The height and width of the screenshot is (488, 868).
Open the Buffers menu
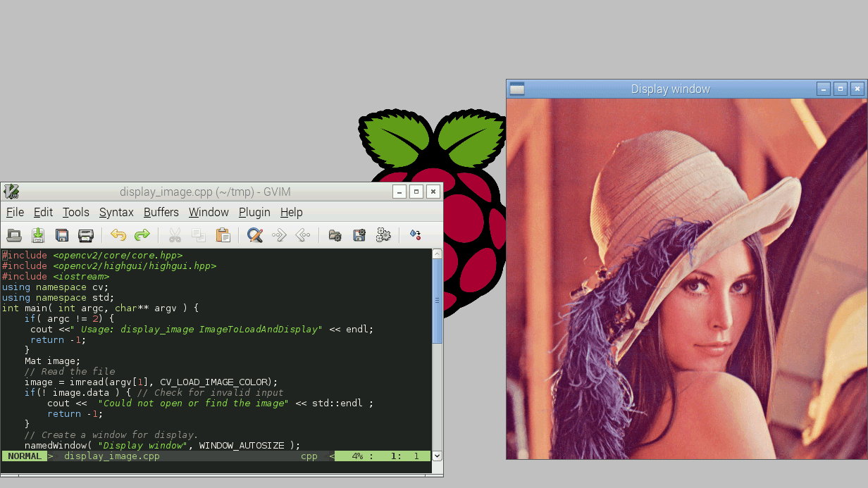point(161,212)
